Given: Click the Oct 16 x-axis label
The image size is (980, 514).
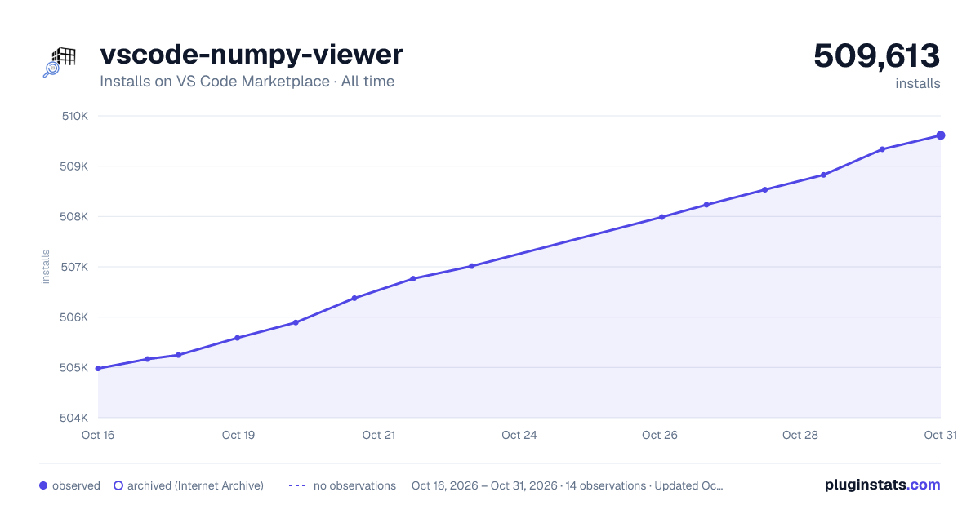Looking at the screenshot, I should click(x=98, y=435).
